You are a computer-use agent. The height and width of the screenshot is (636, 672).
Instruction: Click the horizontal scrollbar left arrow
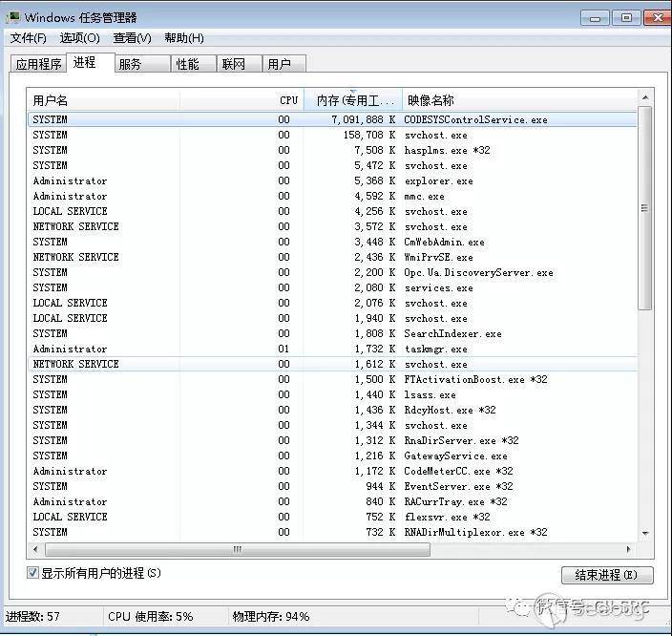point(36,549)
